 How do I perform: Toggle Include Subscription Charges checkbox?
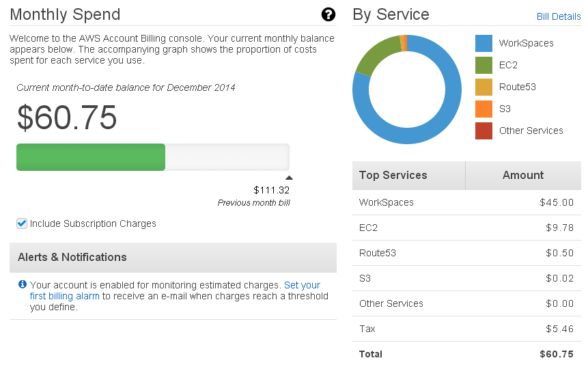(22, 223)
